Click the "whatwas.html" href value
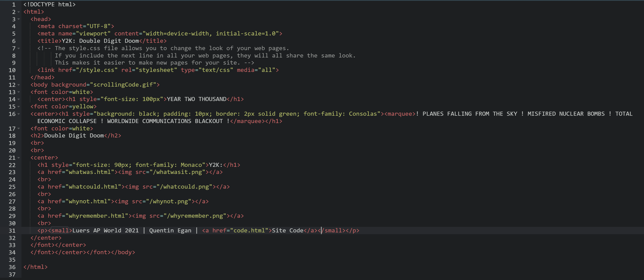The width and height of the screenshot is (644, 280). coord(90,172)
